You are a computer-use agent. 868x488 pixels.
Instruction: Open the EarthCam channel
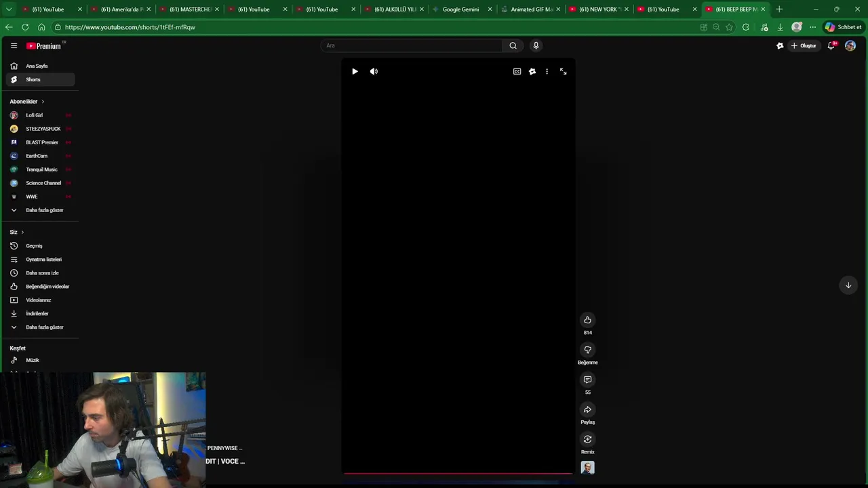pos(41,156)
